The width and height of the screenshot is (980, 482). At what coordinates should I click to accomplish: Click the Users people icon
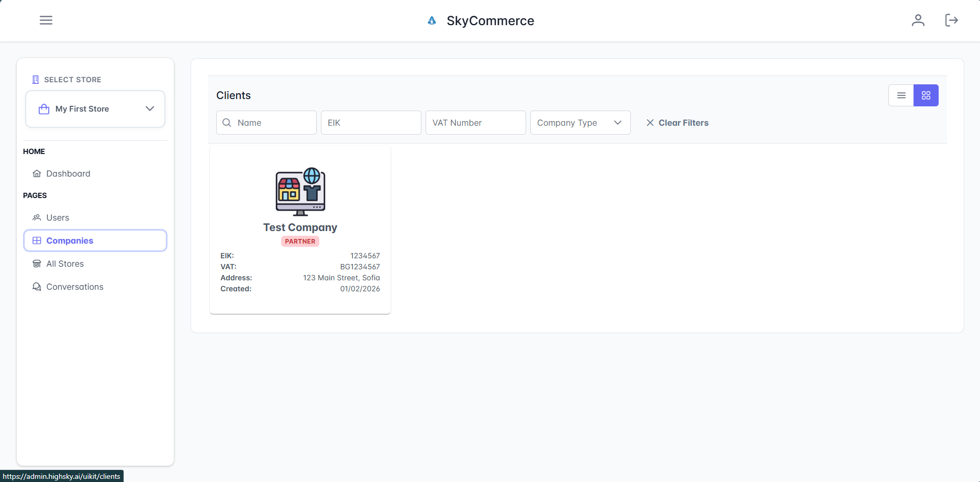[x=37, y=217]
